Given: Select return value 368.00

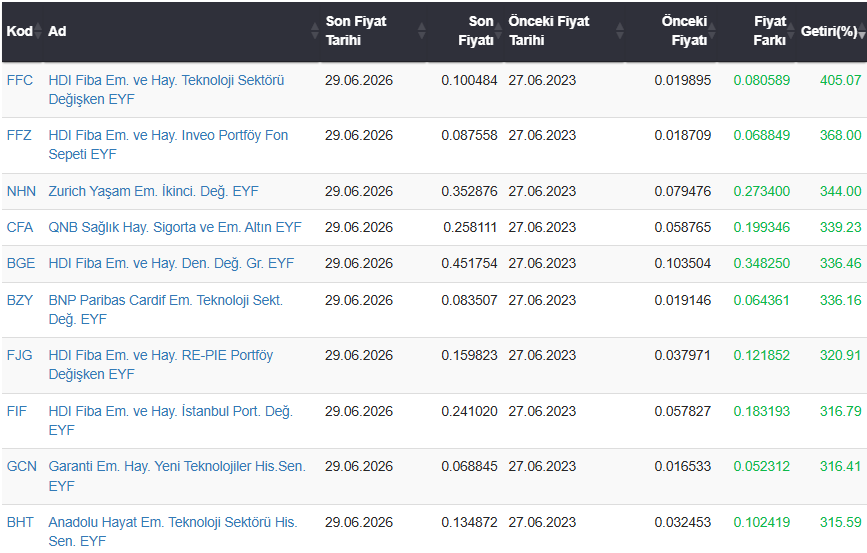Looking at the screenshot, I should pyautogui.click(x=840, y=135).
